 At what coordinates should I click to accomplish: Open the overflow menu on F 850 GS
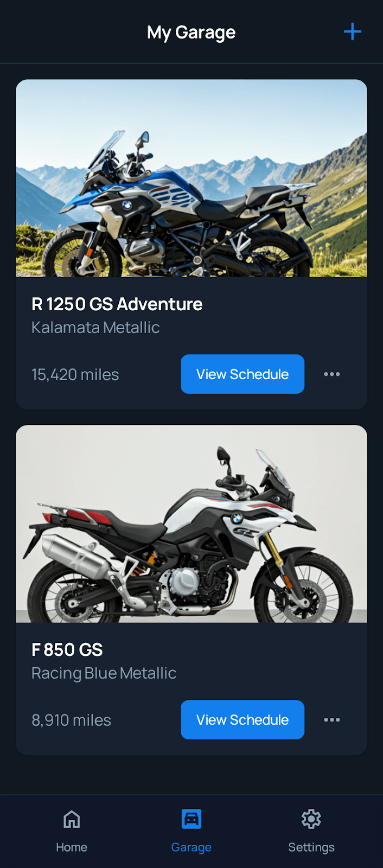(x=332, y=719)
